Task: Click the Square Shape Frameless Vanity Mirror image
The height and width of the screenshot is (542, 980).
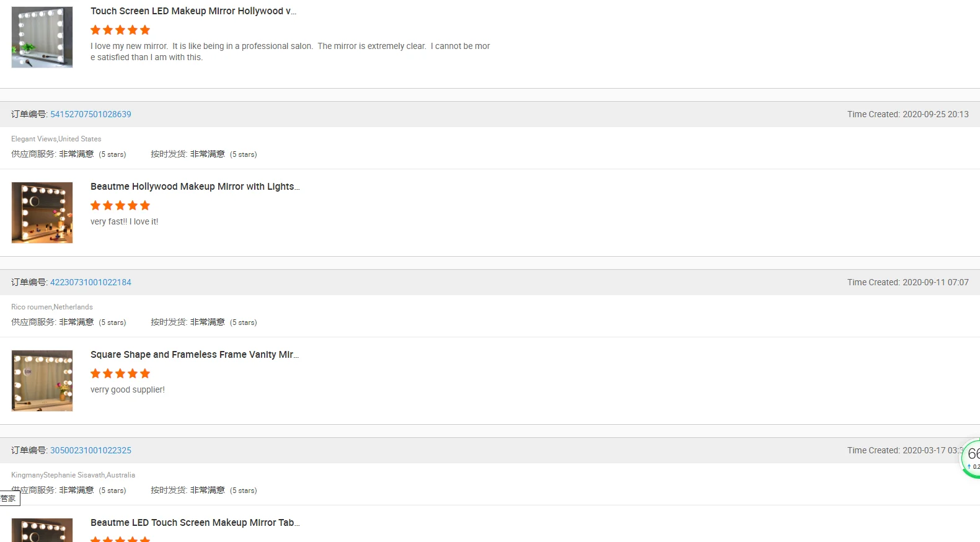Action: pos(42,381)
